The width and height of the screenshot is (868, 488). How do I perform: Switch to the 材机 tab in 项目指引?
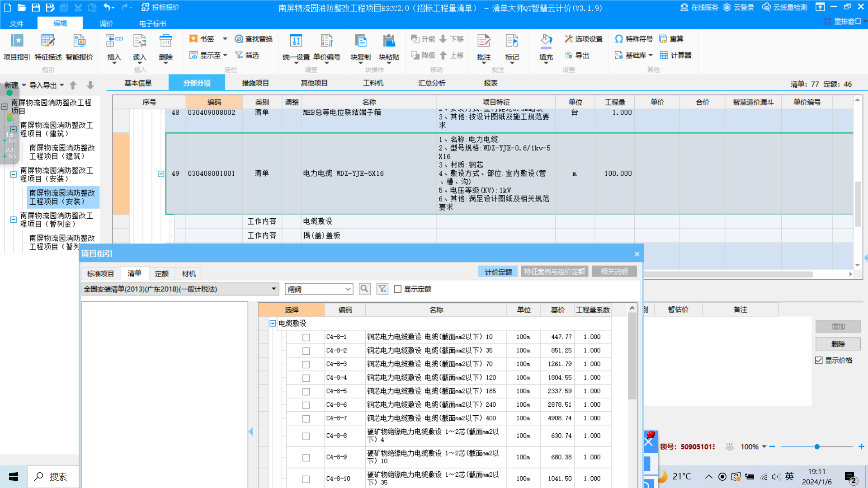(x=189, y=273)
